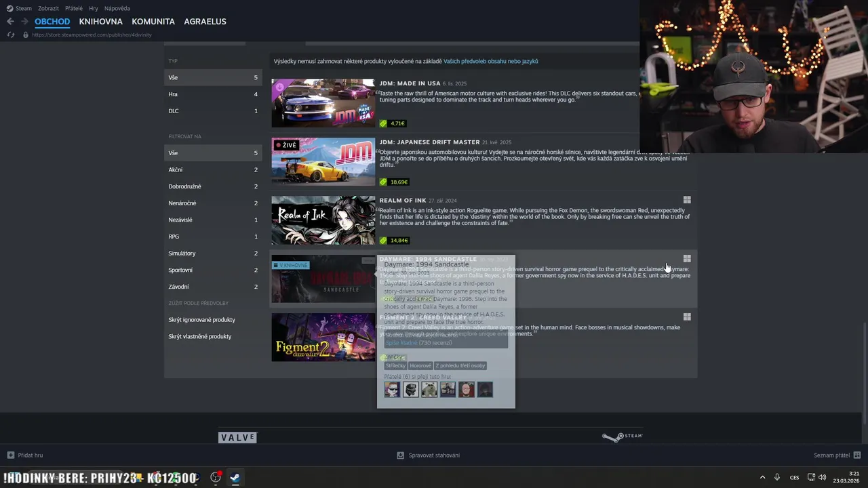The image size is (868, 488).
Task: Go forward with the right arrow
Action: click(x=24, y=22)
